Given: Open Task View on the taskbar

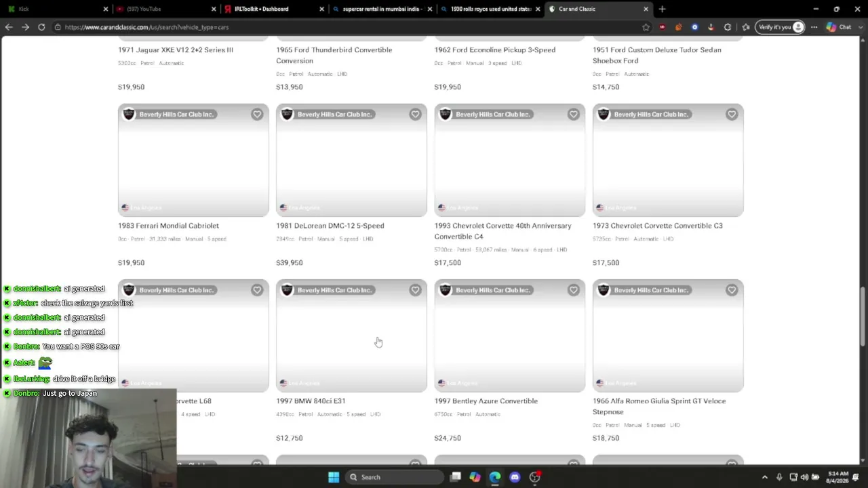Looking at the screenshot, I should pos(456,477).
